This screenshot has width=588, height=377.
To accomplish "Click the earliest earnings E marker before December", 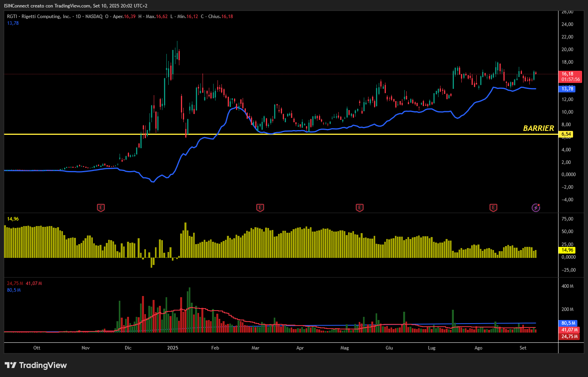I will [101, 208].
